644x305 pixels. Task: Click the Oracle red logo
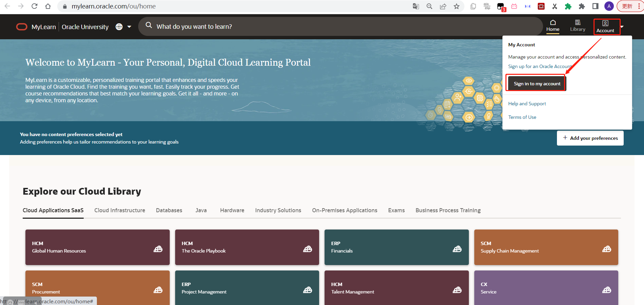22,27
